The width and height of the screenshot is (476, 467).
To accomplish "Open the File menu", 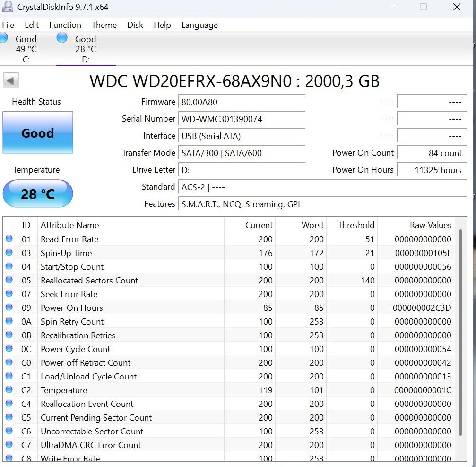I will [x=8, y=25].
